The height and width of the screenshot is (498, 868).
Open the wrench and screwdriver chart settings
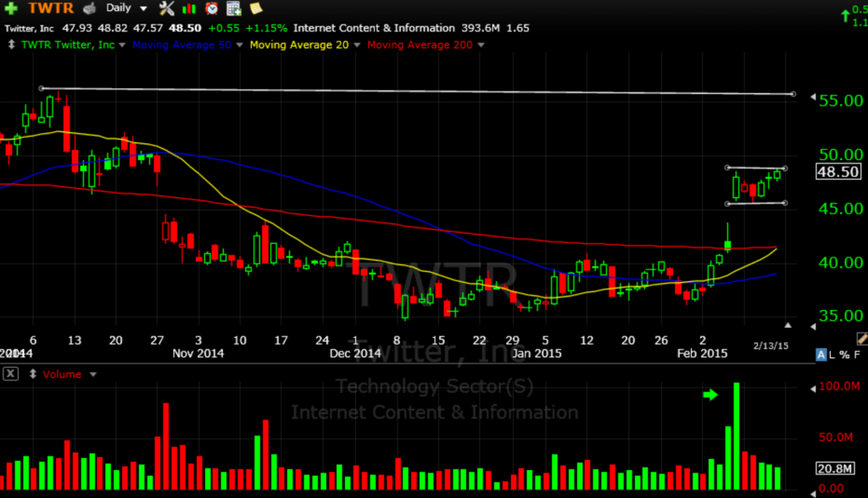tap(167, 8)
